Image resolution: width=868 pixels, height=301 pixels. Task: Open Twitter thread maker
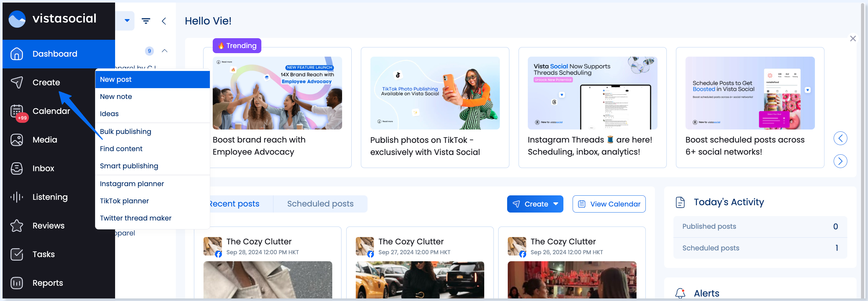click(x=153, y=218)
